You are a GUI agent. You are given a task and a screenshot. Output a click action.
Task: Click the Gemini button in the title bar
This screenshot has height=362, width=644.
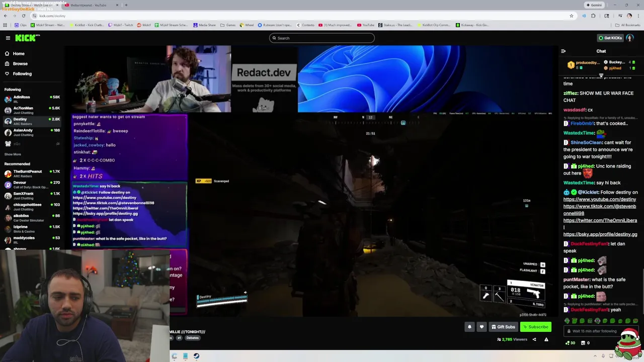[594, 5]
